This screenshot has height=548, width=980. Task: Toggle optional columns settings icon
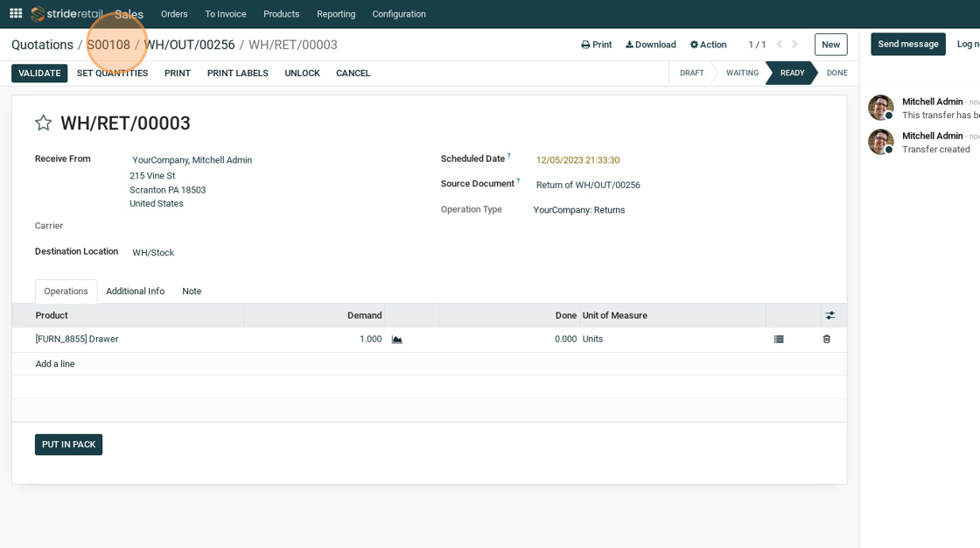(829, 315)
